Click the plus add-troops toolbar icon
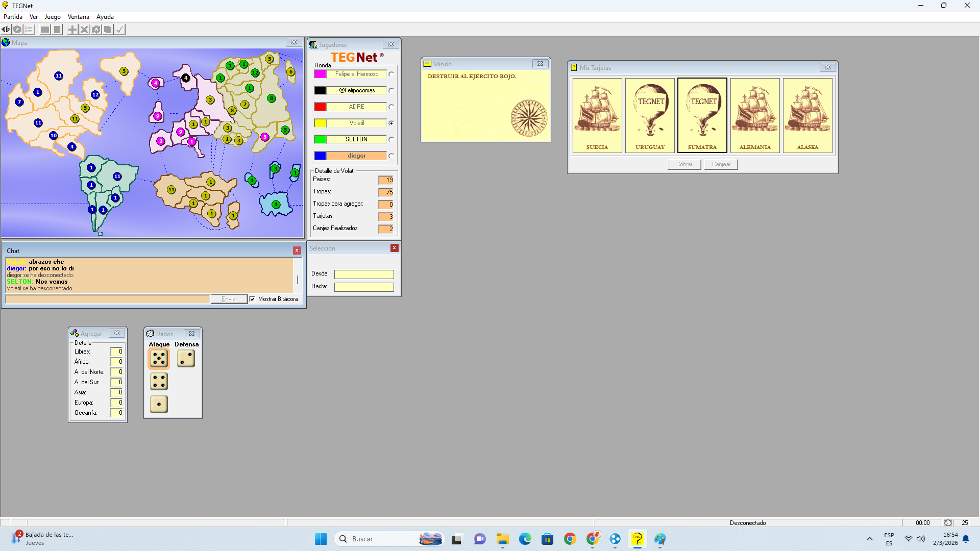 click(x=72, y=30)
